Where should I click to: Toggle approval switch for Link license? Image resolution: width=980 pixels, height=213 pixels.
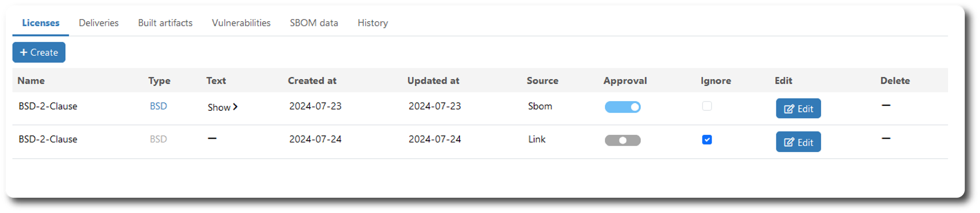623,140
